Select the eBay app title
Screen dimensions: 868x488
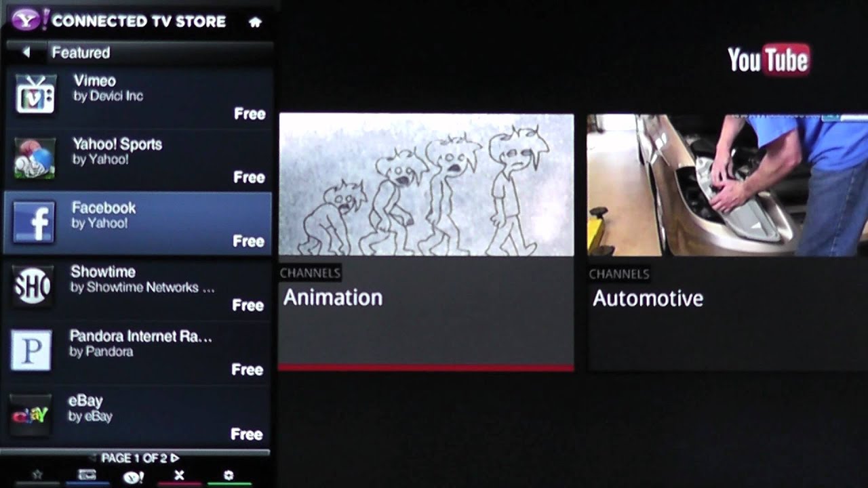pyautogui.click(x=85, y=401)
